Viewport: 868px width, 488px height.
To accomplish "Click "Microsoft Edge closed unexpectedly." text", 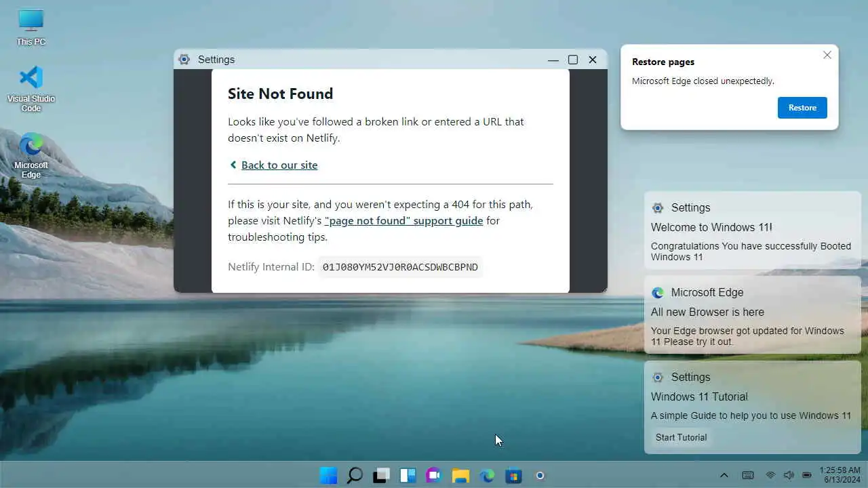I will point(703,81).
